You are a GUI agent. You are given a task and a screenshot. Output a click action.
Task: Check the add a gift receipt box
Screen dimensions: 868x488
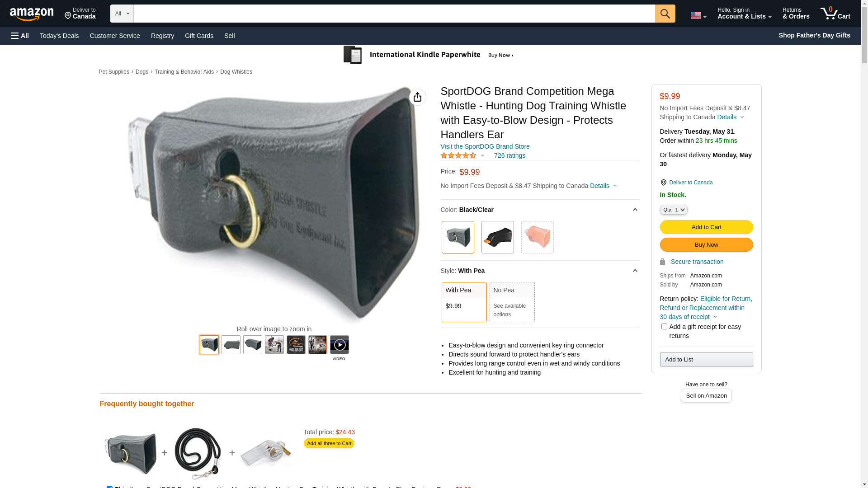tap(664, 326)
